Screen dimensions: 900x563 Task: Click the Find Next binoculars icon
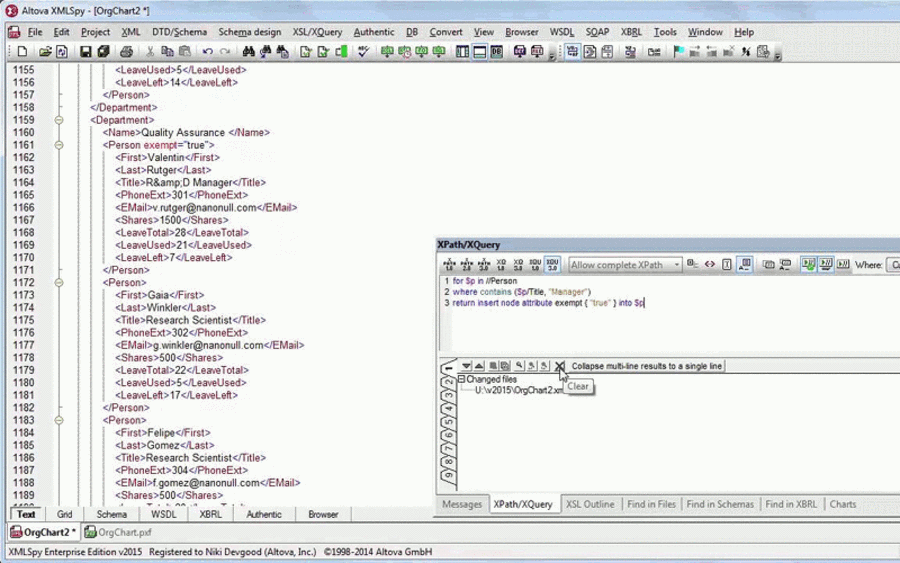click(265, 52)
